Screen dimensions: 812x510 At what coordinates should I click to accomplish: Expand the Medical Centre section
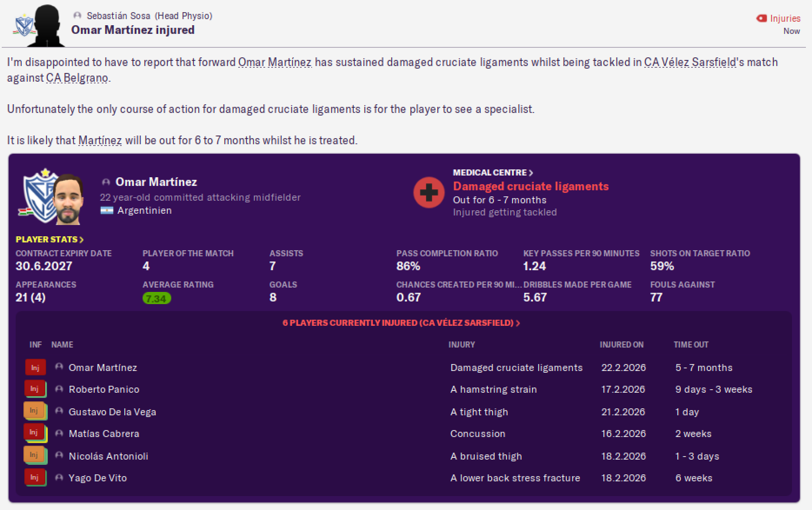point(493,172)
